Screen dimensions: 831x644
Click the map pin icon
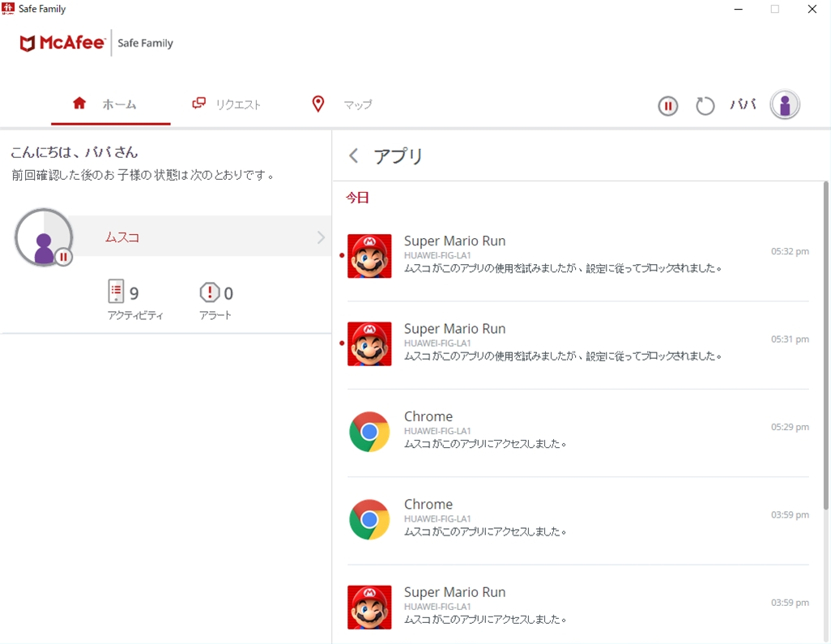tap(318, 104)
